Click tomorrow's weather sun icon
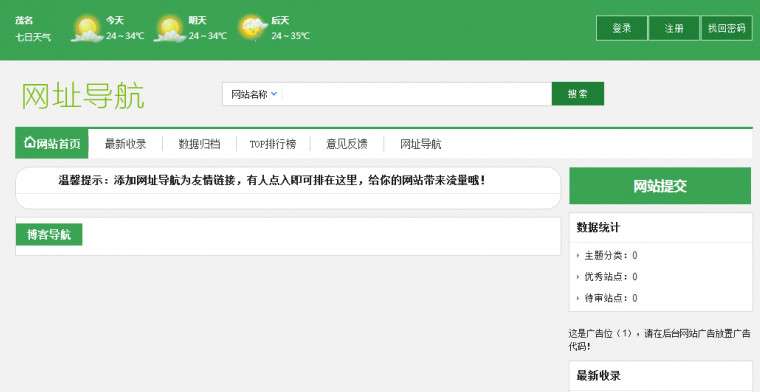 [x=170, y=29]
